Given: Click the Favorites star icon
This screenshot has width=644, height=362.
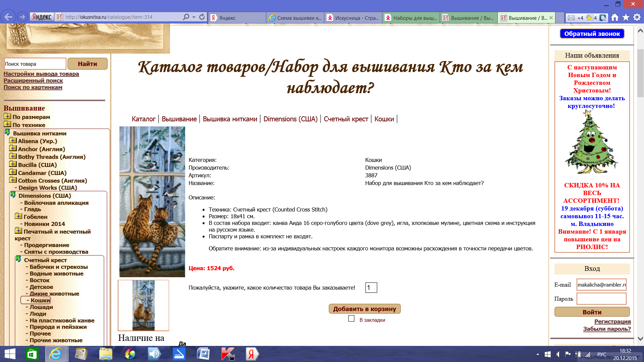Looking at the screenshot, I should [626, 17].
